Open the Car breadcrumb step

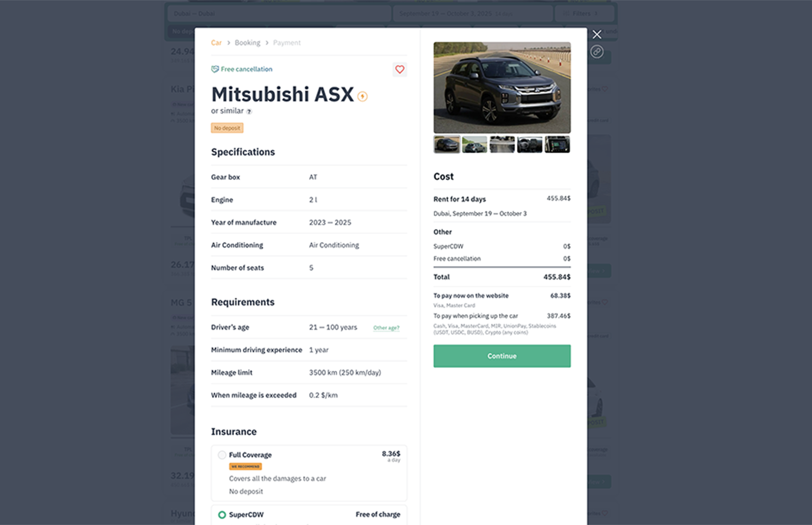[x=216, y=43]
